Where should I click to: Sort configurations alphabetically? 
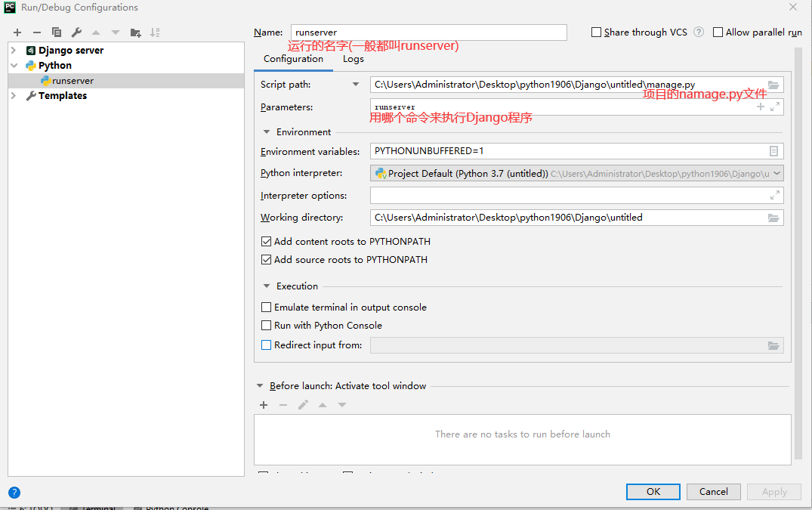(155, 32)
